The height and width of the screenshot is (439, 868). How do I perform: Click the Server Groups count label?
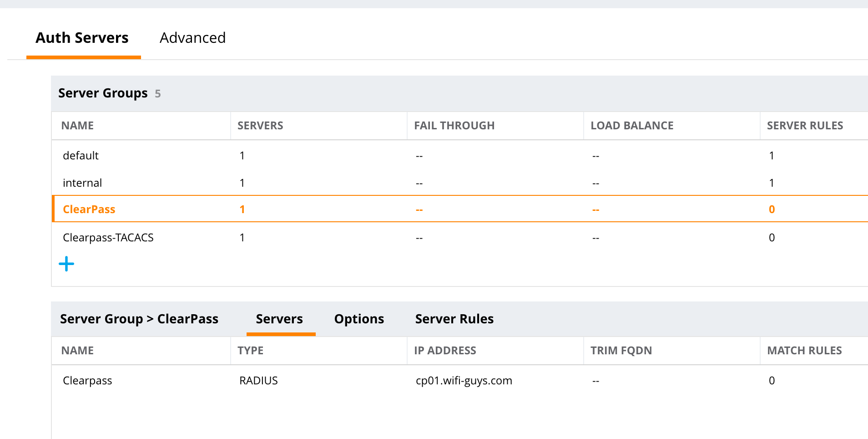pos(103,93)
